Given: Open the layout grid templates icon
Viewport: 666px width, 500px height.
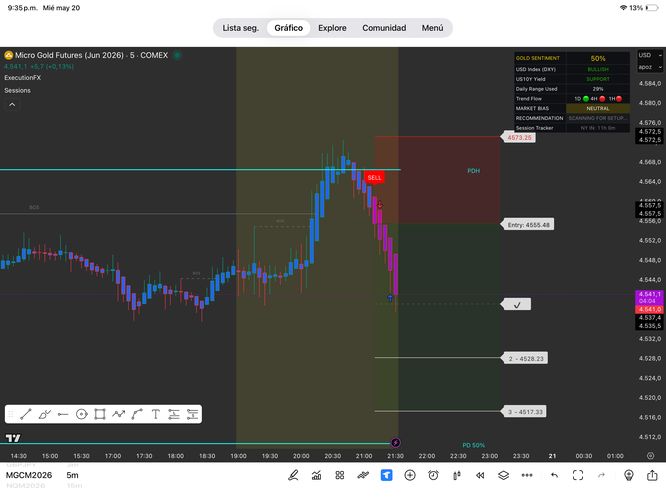Looking at the screenshot, I should 340,475.
